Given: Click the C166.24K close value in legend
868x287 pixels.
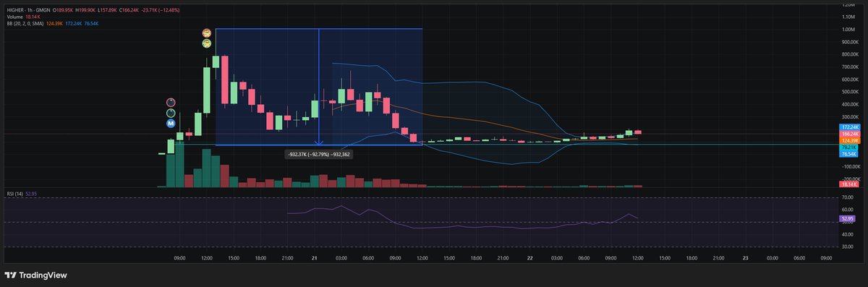Looking at the screenshot, I should [129, 10].
